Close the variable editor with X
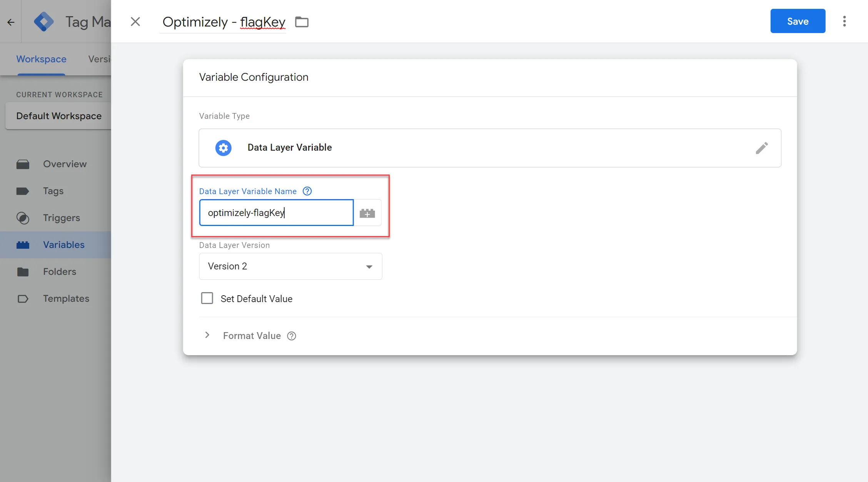This screenshot has height=482, width=868. click(x=135, y=22)
